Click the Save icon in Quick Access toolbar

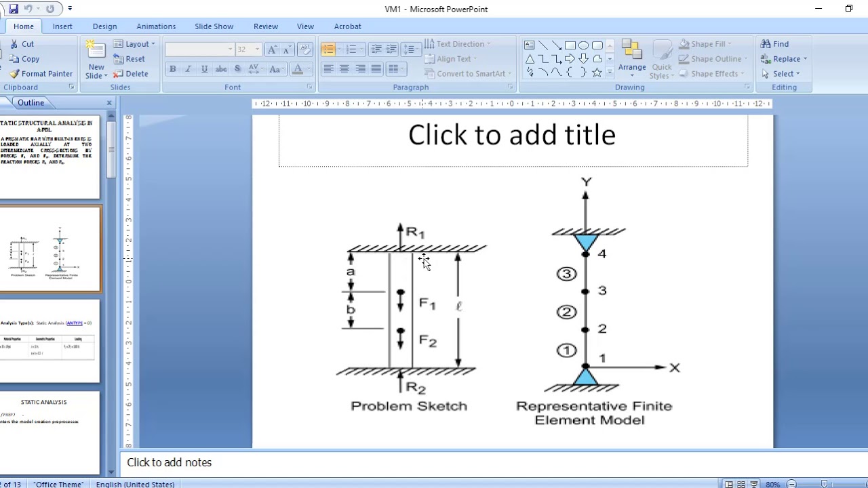point(14,9)
